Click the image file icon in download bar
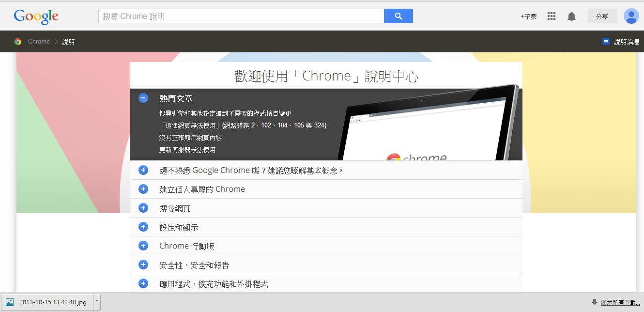644x312 pixels. pos(10,302)
